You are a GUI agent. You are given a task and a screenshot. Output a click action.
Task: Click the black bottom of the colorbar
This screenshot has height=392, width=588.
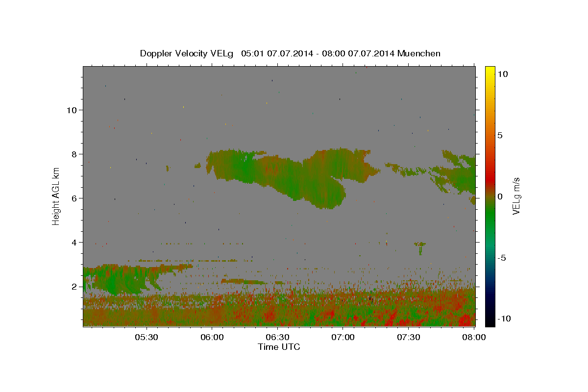(x=490, y=321)
